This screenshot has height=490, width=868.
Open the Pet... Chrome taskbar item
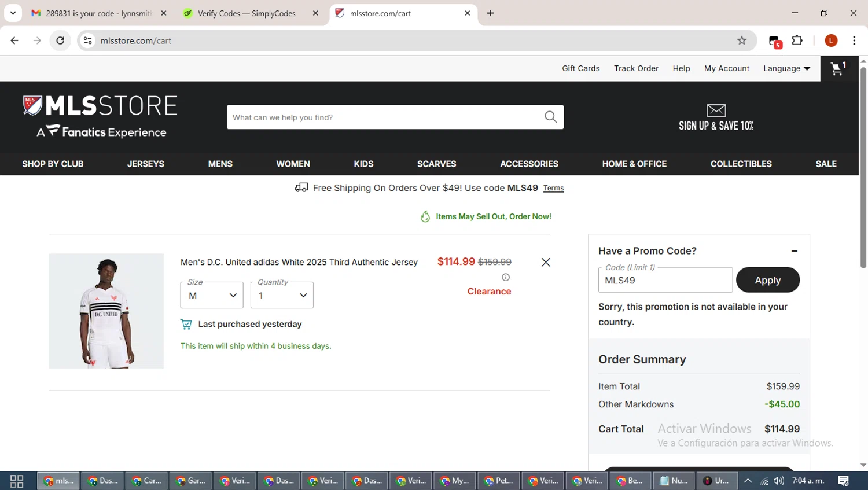tap(499, 481)
